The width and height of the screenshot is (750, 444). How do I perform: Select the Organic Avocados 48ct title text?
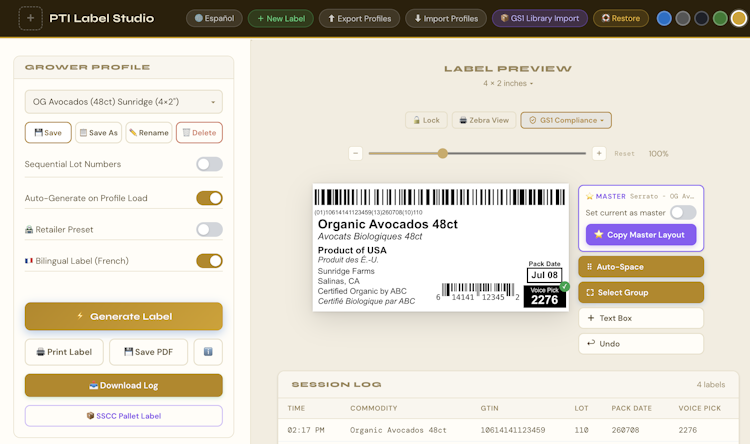pos(387,224)
